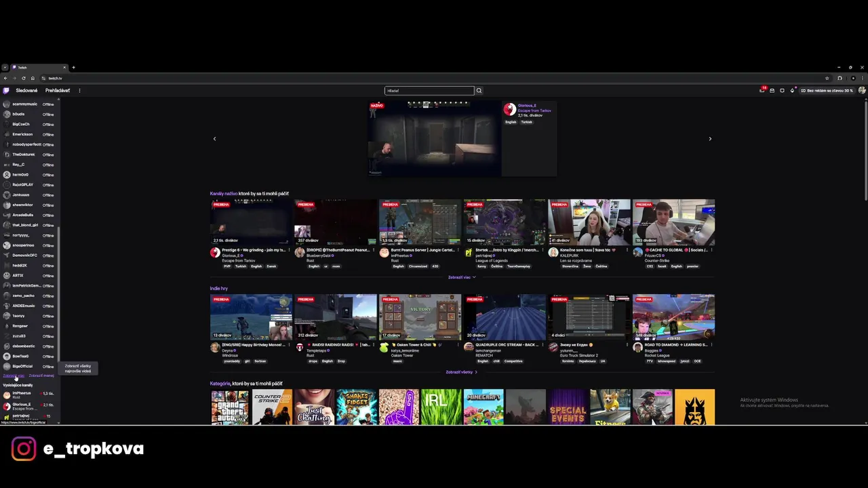Open Grand Theft Auto V category
868x488 pixels.
click(230, 407)
